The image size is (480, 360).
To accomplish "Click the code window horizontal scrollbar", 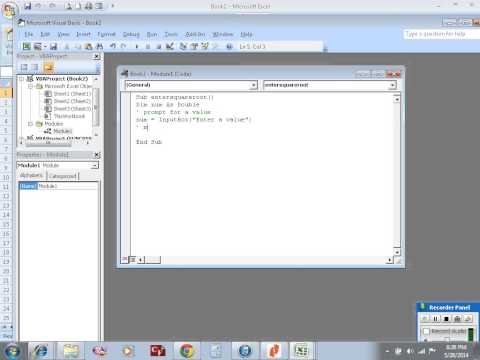I will click(x=266, y=259).
